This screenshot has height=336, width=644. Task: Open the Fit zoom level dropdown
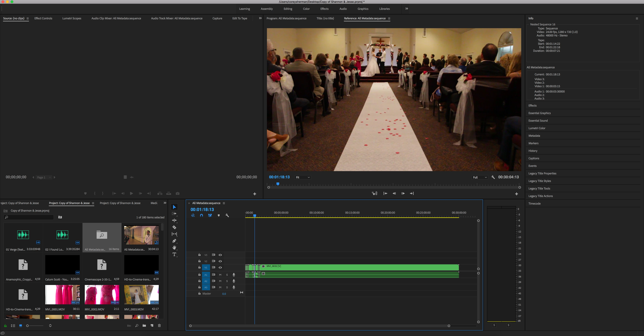[x=303, y=177]
